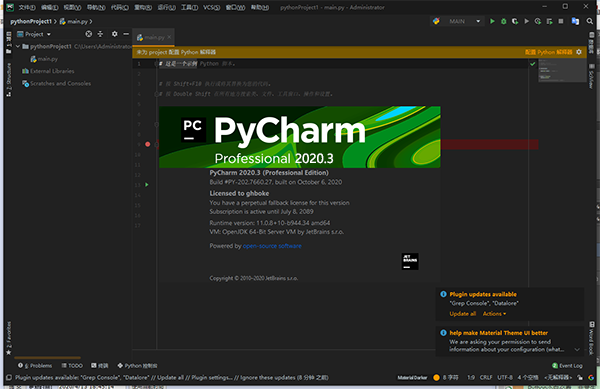Open the CRLF line separator selector

(x=486, y=378)
